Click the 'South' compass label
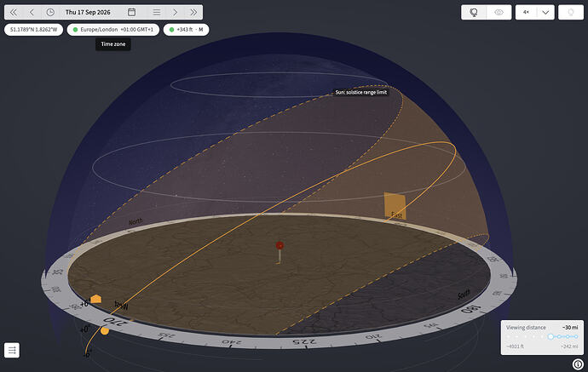 point(464,295)
